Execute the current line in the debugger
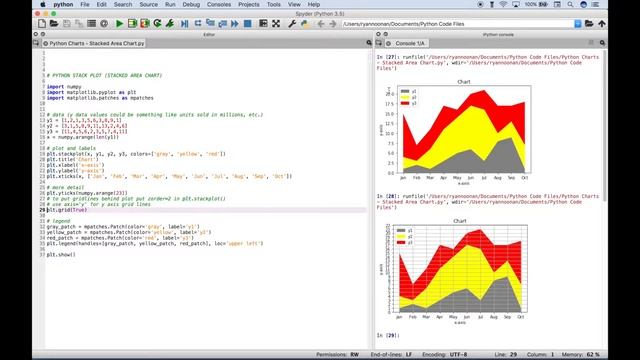 (198, 24)
